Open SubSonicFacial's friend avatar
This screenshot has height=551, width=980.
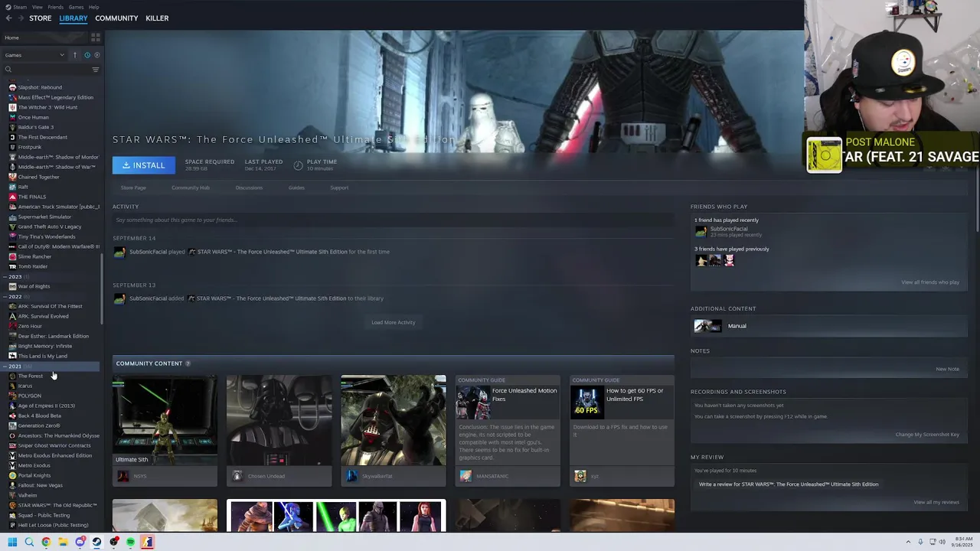click(701, 231)
